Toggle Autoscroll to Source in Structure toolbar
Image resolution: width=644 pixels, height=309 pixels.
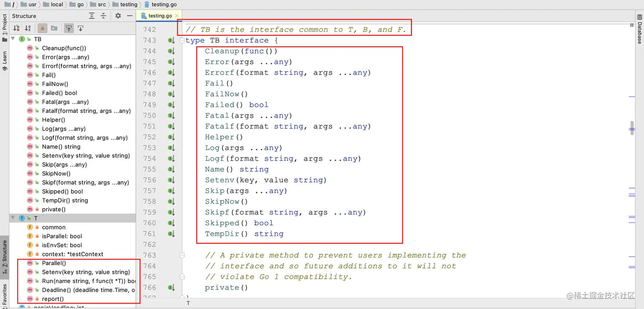[69, 28]
